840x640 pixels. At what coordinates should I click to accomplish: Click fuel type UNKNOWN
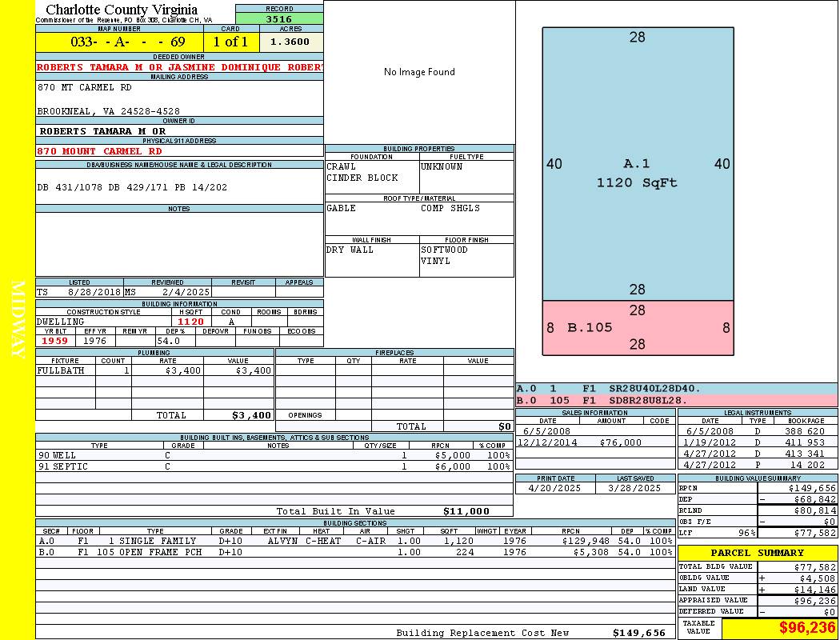click(x=442, y=166)
